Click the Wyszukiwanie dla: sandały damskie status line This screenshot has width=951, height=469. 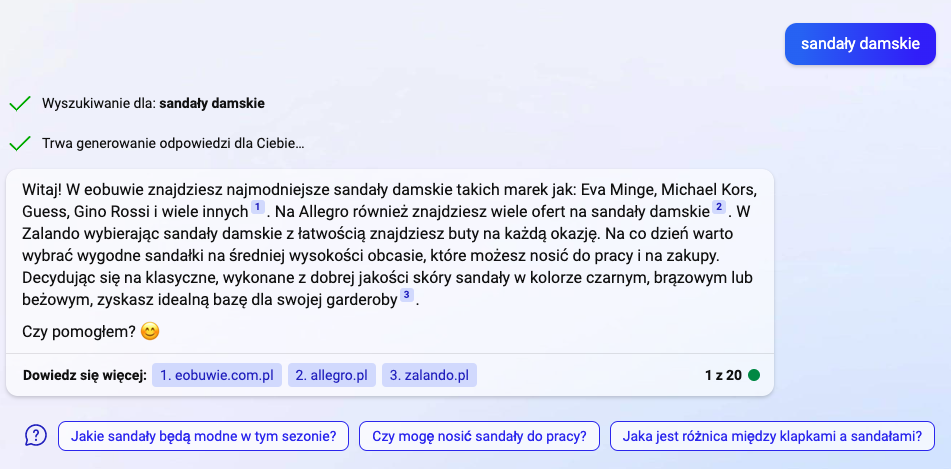[153, 103]
